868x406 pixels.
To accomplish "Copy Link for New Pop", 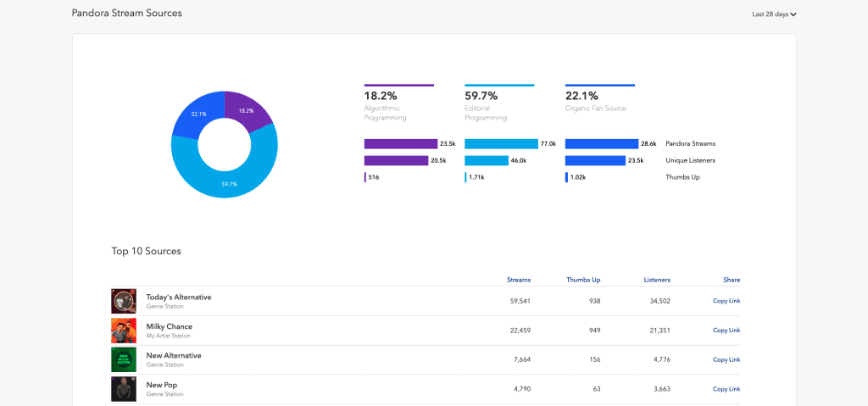I will pyautogui.click(x=726, y=389).
